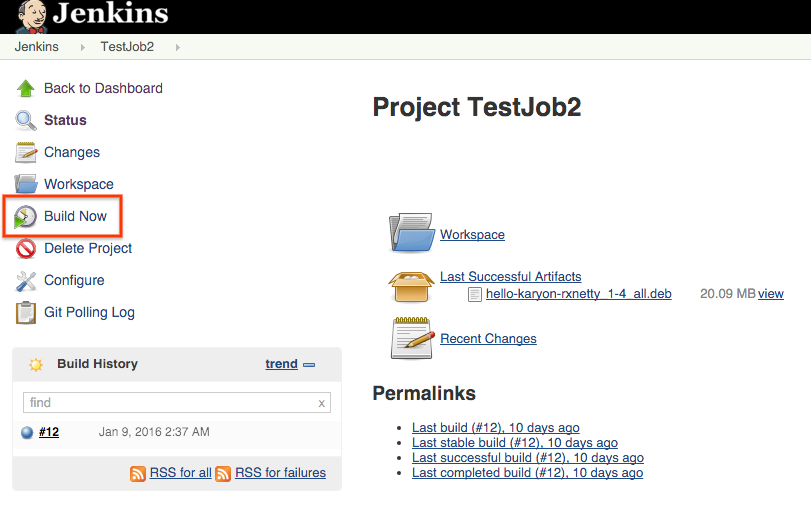This screenshot has height=511, width=811.
Task: Click the red Delete Project icon
Action: point(25,249)
